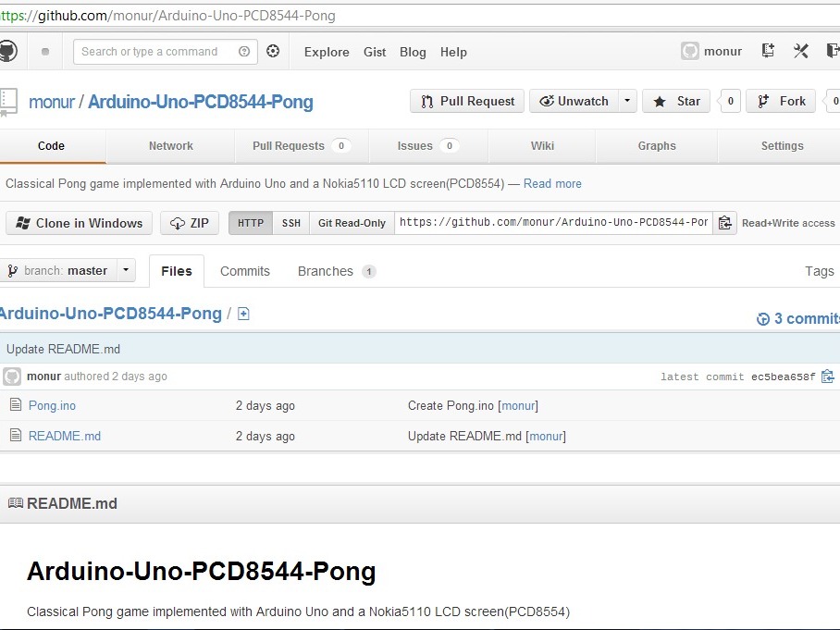840x630 pixels.
Task: Click the Gist menu link
Action: click(x=375, y=52)
